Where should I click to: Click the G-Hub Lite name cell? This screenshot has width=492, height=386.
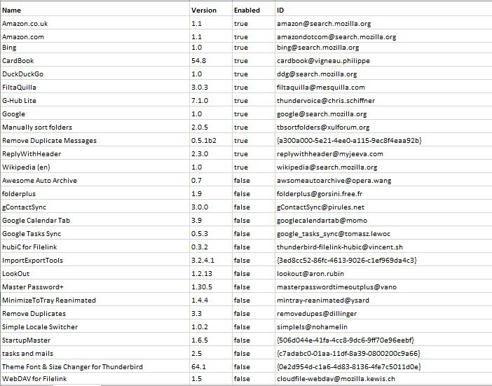(95, 101)
